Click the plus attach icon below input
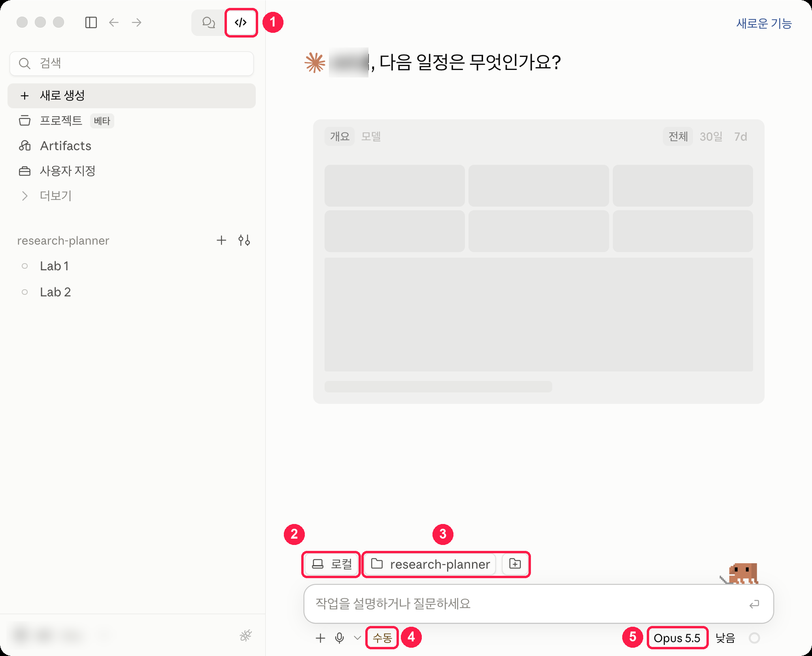Screen dimensions: 812x656 [320, 638]
